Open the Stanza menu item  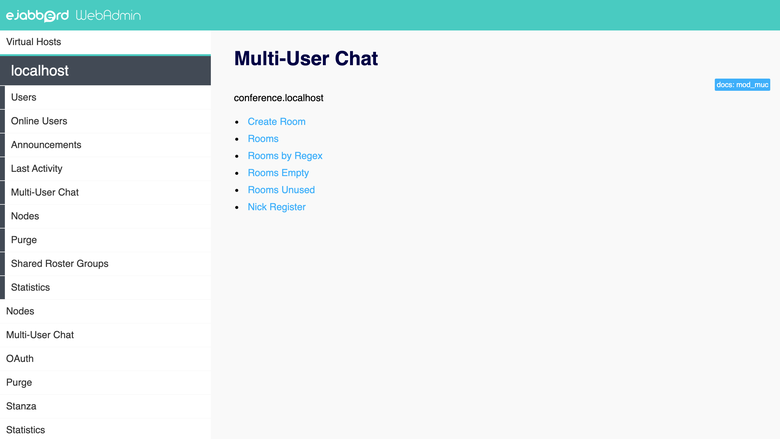coord(105,407)
